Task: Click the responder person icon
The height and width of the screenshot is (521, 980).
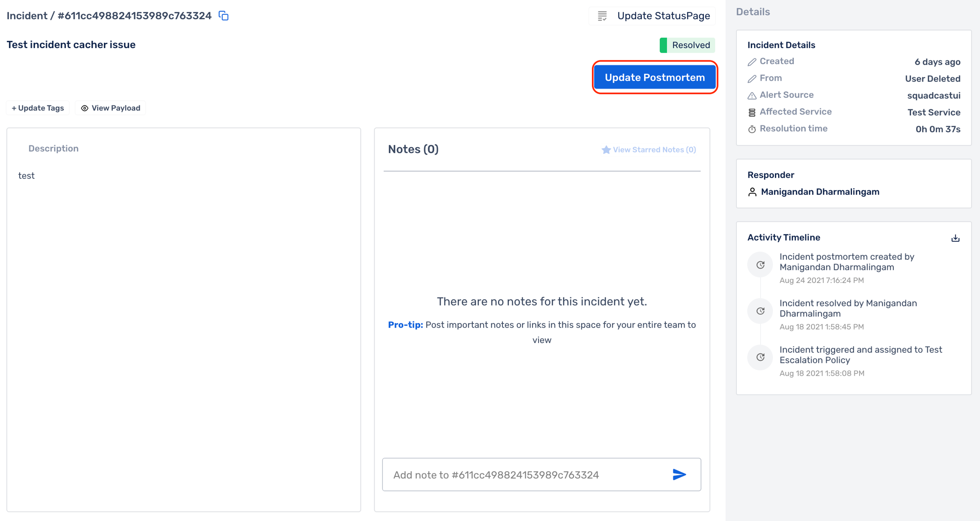Action: pos(752,192)
